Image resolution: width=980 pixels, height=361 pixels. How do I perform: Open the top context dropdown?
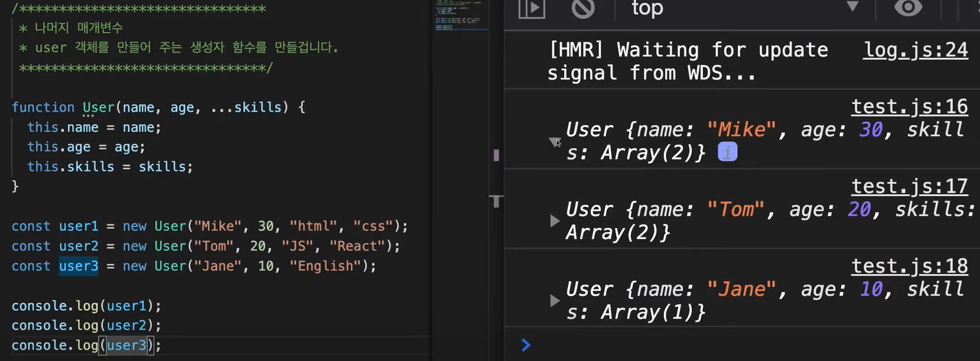click(x=745, y=8)
